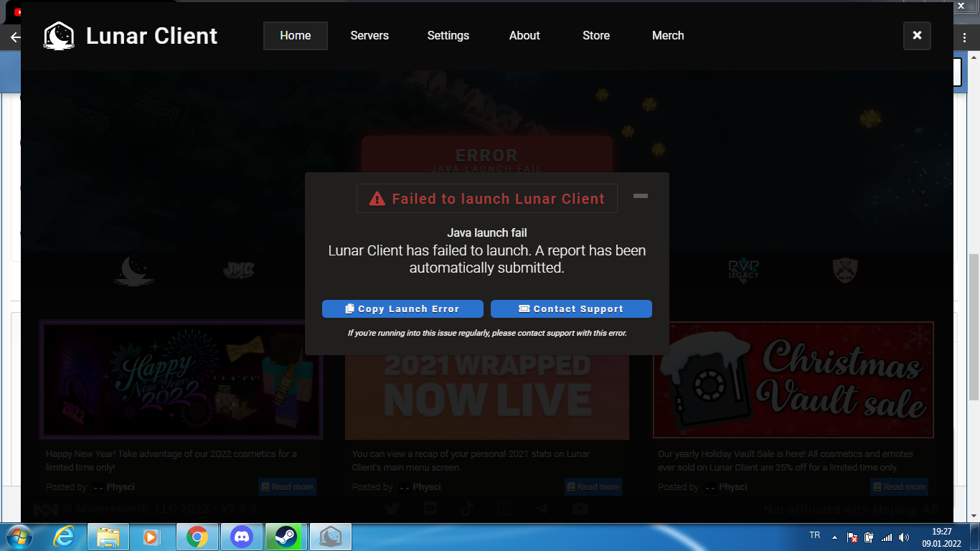
Task: Click the 'Java launch fail' heading text
Action: click(x=487, y=232)
